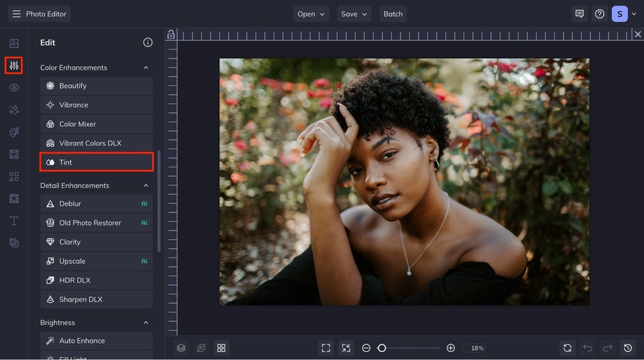Click the purple S account avatar
The image size is (644, 360).
tap(619, 14)
